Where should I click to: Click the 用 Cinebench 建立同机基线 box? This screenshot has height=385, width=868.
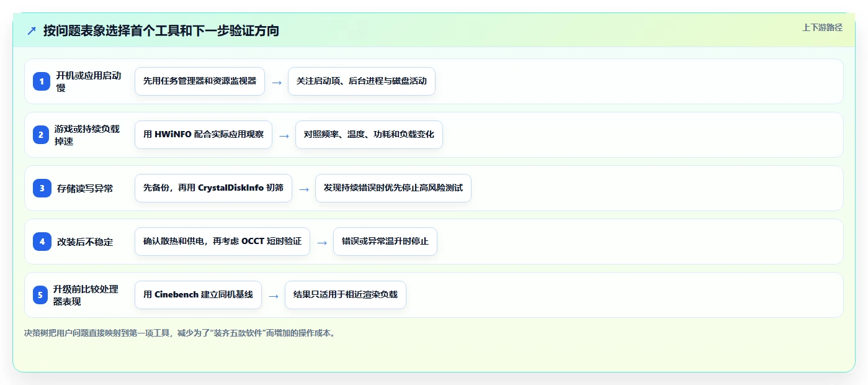click(198, 295)
